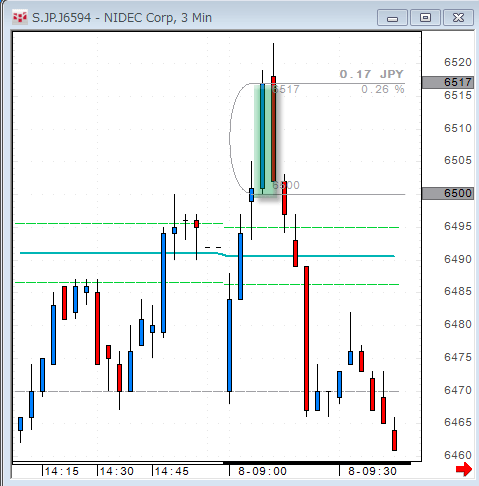Click the red scroll-right arrow icon

tap(464, 469)
